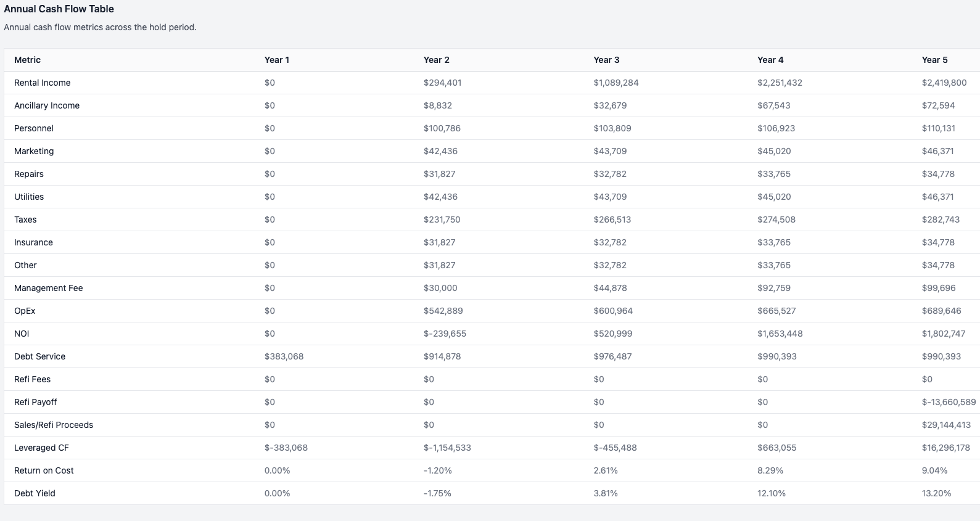980x521 pixels.
Task: Select the Management Fee row label
Action: coord(49,288)
